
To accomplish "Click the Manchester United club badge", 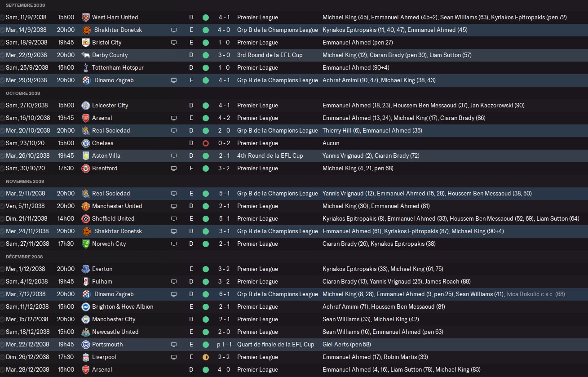I will [x=85, y=206].
